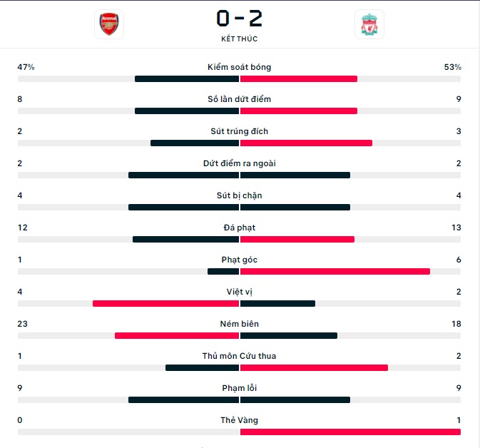Click Liverpool's red possession bar

(x=299, y=79)
